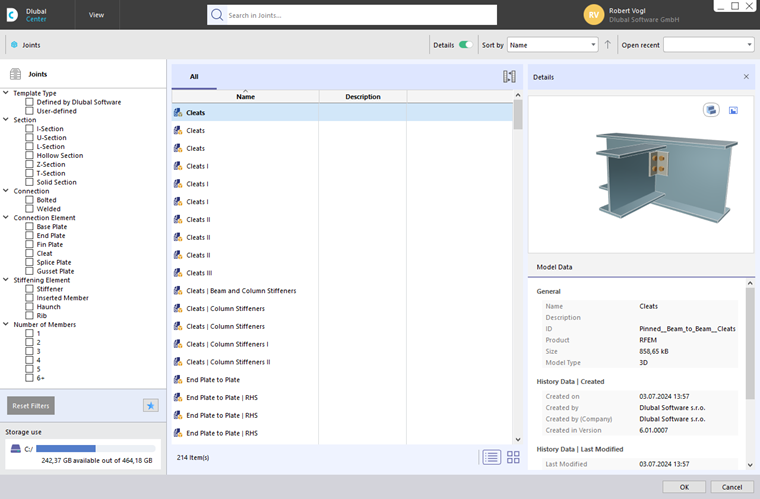Toggle the Details switch off

(x=466, y=45)
